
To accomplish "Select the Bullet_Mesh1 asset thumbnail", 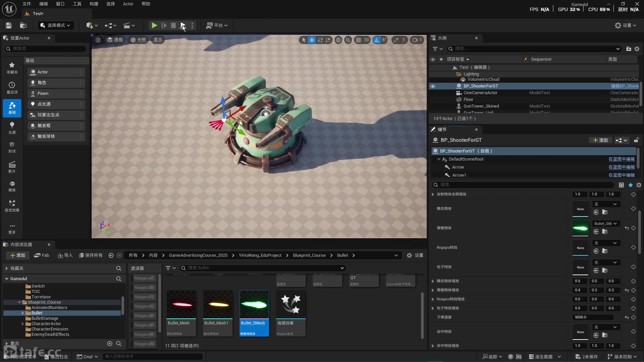I will 218,304.
